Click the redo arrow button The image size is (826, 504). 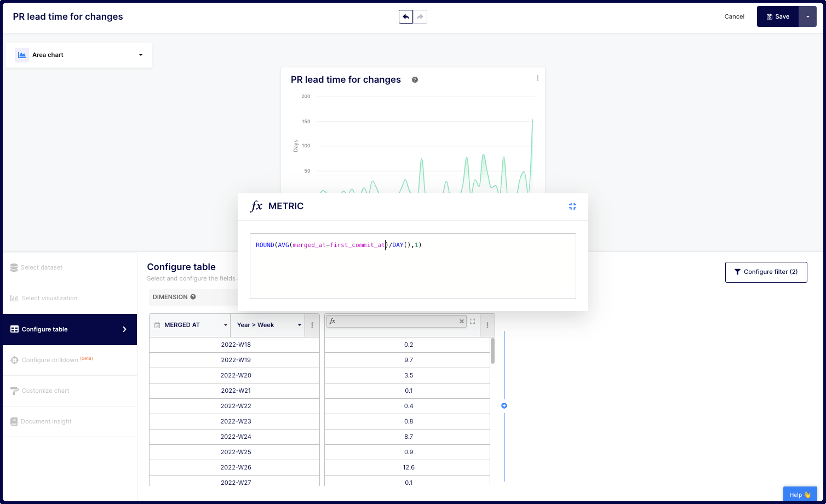point(420,17)
